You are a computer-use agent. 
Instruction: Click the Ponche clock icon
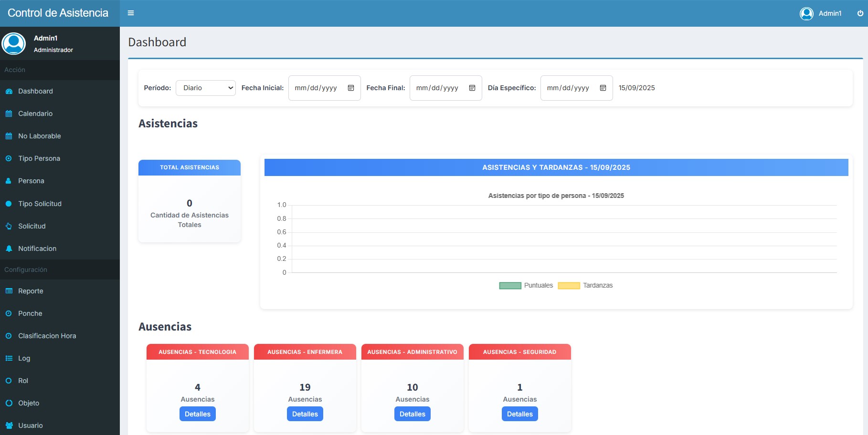click(9, 313)
